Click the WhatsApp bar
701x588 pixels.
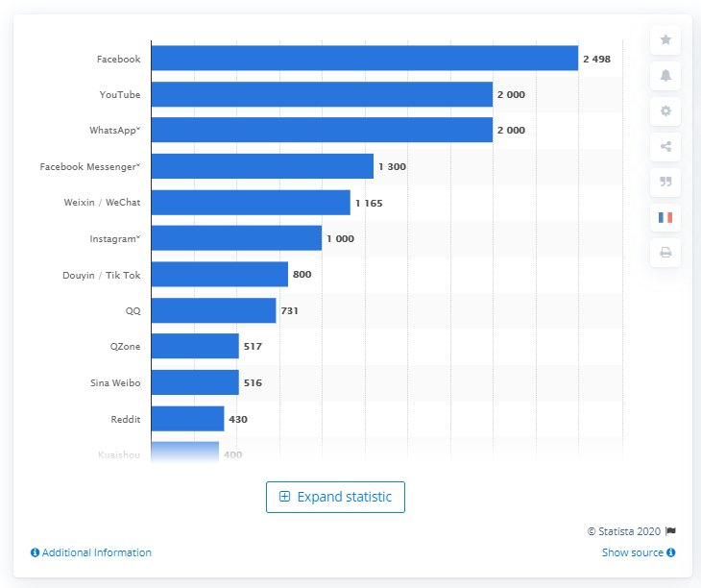point(322,130)
